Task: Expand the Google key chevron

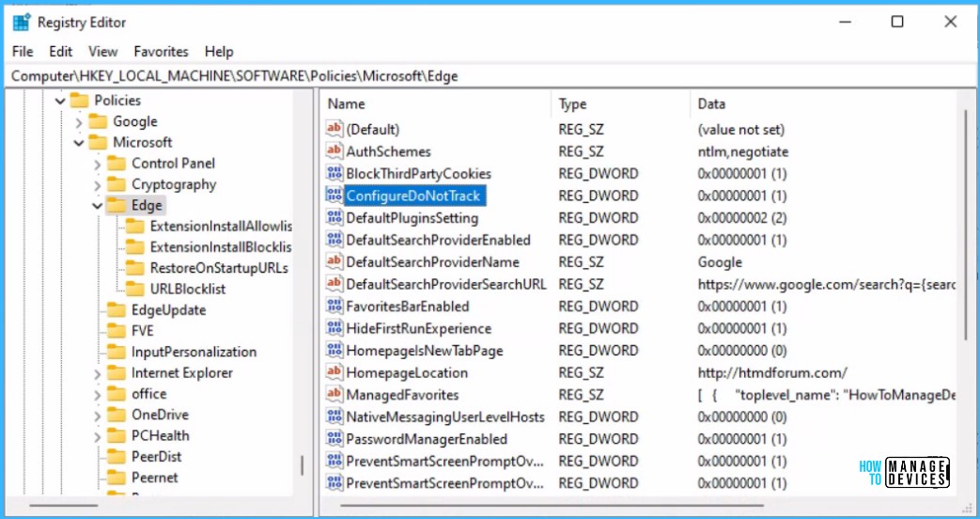Action: 79,122
